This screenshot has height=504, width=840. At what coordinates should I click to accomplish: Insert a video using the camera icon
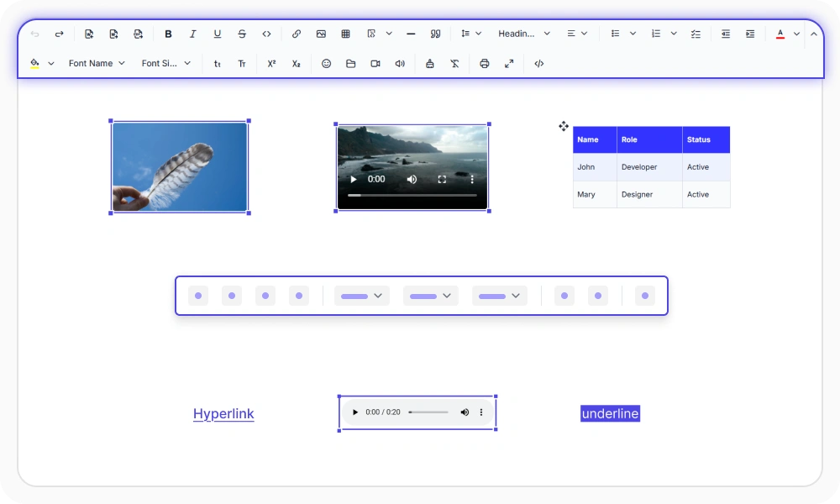click(375, 64)
